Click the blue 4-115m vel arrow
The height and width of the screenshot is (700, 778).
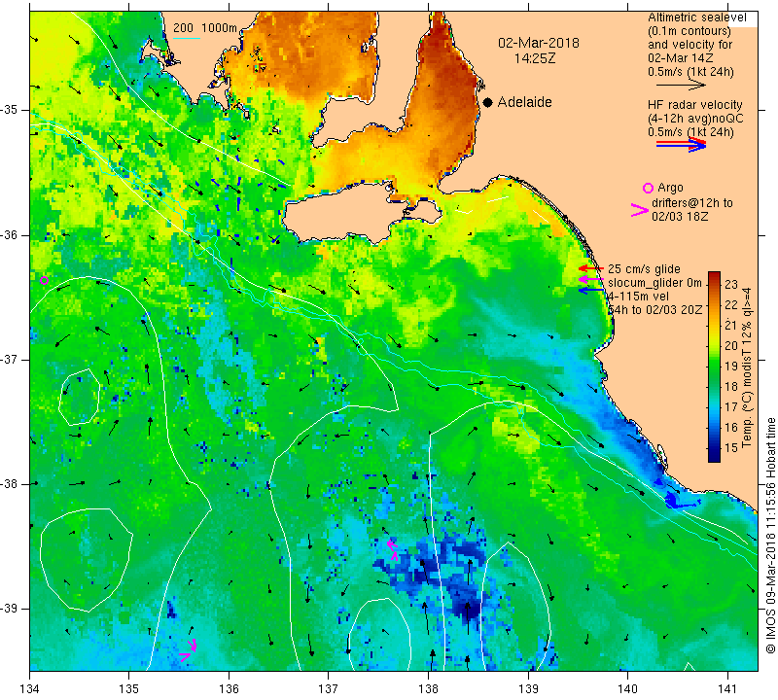click(x=591, y=290)
